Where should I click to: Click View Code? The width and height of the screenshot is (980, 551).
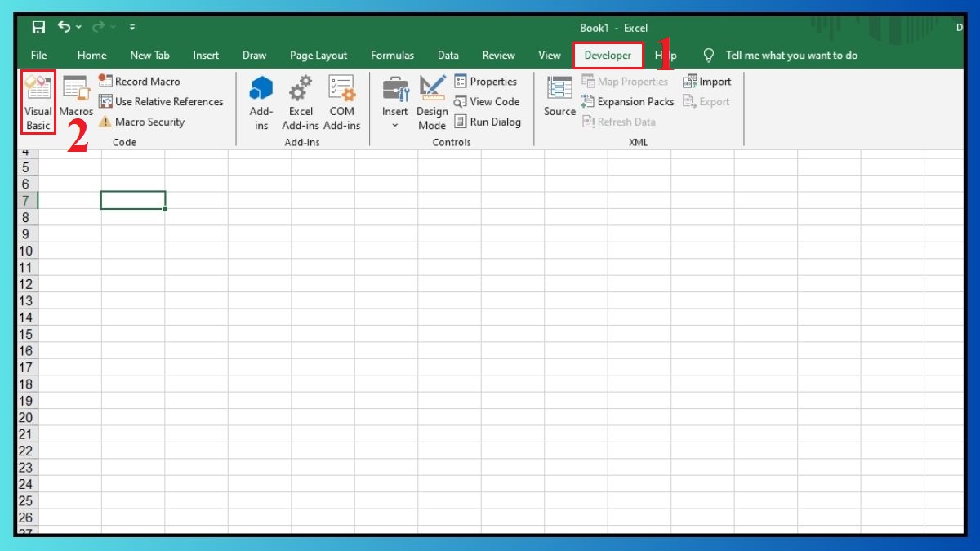pos(488,101)
